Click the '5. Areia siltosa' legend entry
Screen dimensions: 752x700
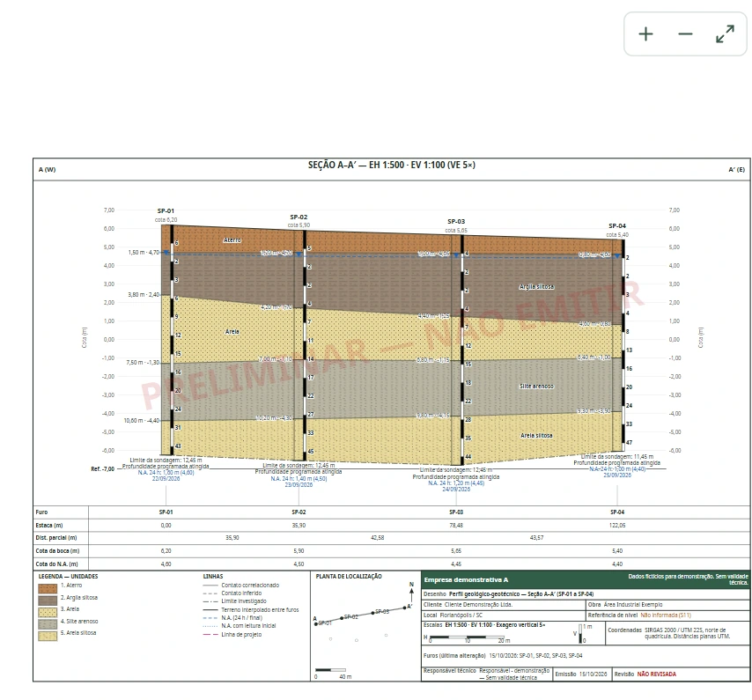pyautogui.click(x=78, y=633)
